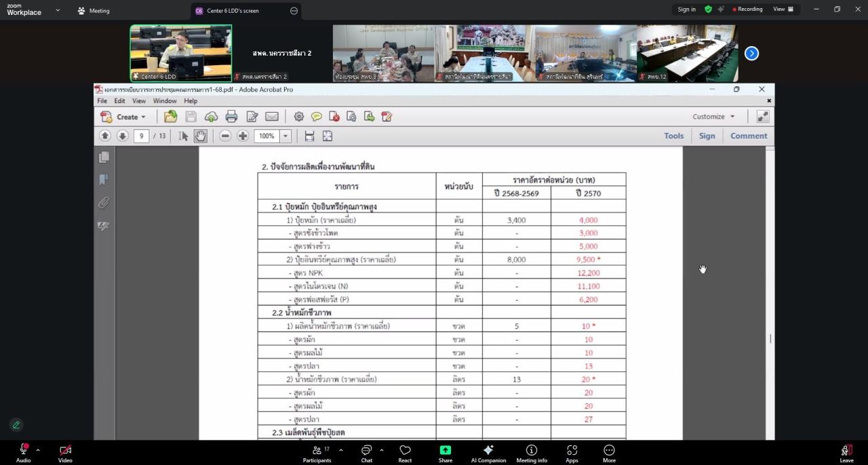Choose the Select tool cursor icon
This screenshot has width=868, height=465.
pyautogui.click(x=183, y=136)
